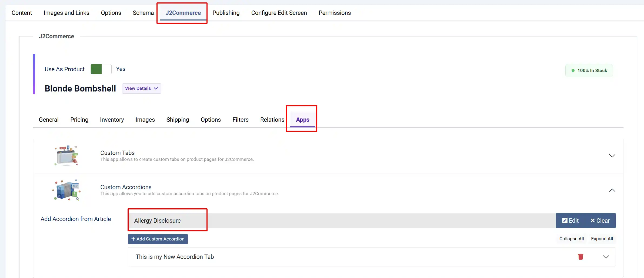Click the 100% In Stock badge
The height and width of the screenshot is (278, 644).
(x=589, y=70)
